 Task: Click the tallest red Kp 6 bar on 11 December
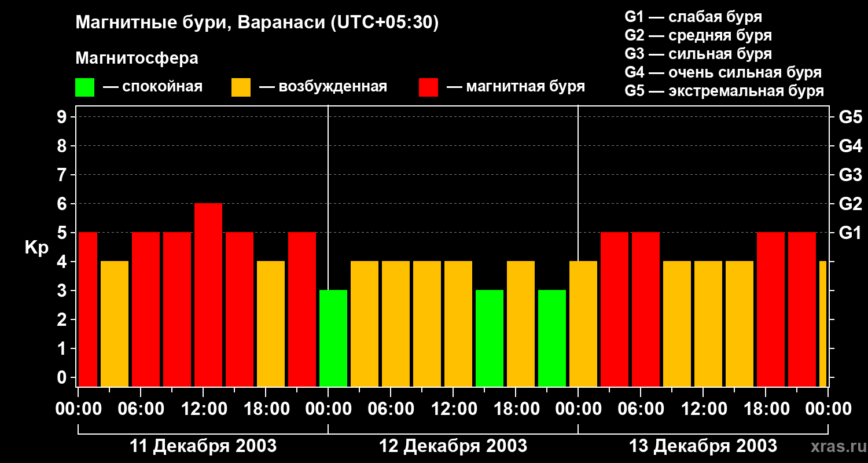(x=208, y=295)
